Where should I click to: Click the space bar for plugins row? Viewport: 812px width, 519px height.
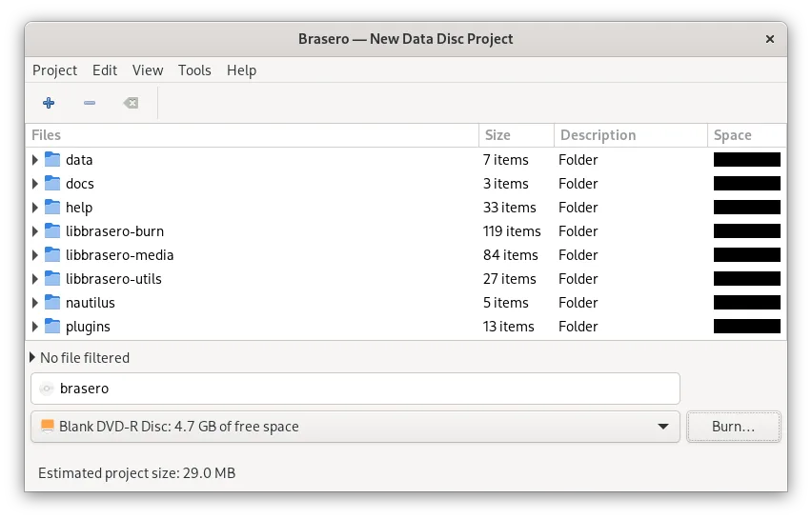(747, 326)
